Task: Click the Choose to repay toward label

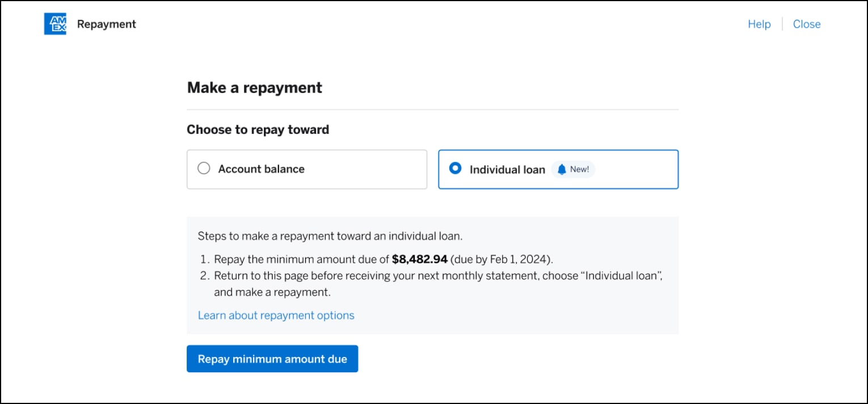Action: (x=257, y=129)
